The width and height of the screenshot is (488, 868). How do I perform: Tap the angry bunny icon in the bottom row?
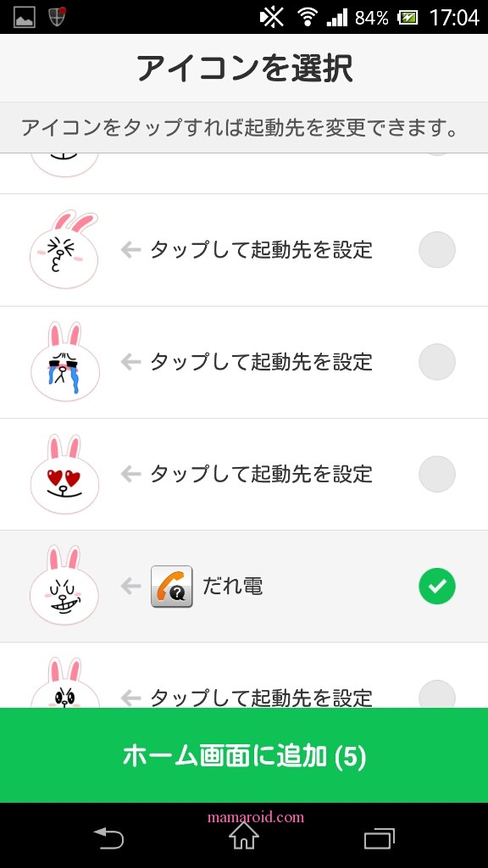point(64,682)
